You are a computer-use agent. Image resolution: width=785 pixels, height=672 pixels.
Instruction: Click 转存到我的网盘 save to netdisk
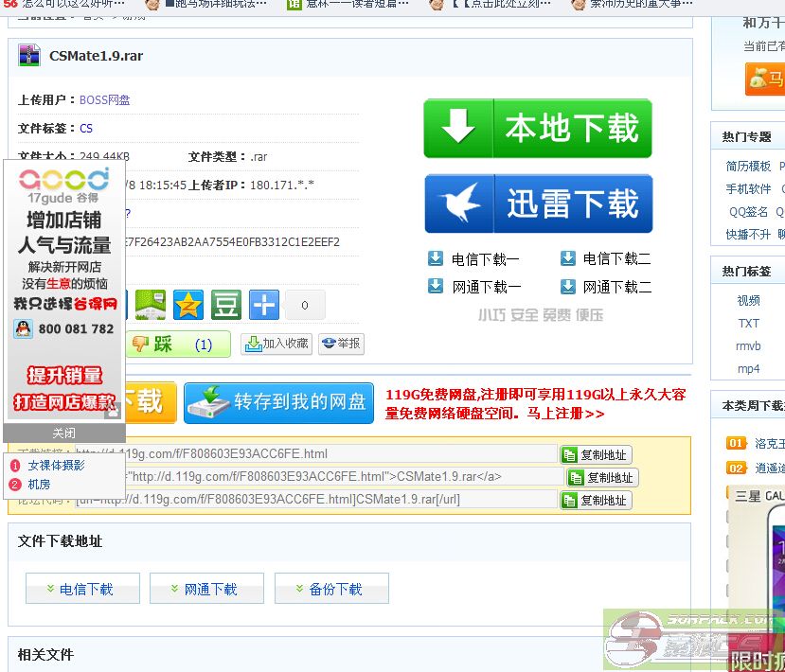click(279, 401)
